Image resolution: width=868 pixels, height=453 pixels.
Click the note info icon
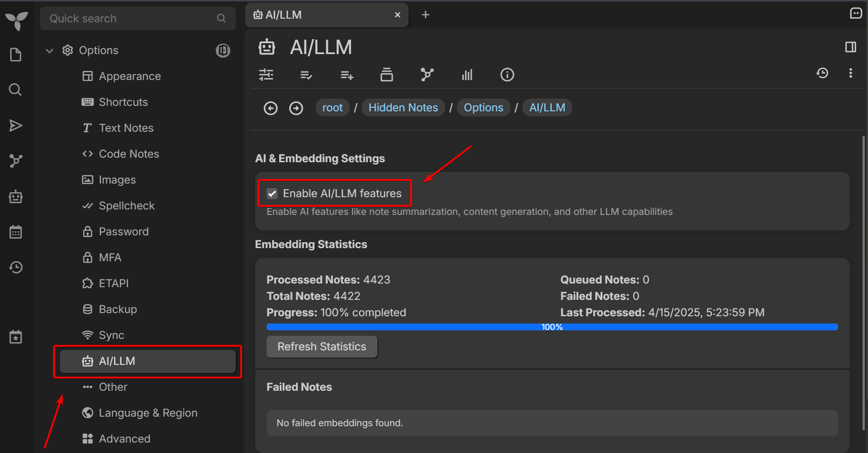507,75
